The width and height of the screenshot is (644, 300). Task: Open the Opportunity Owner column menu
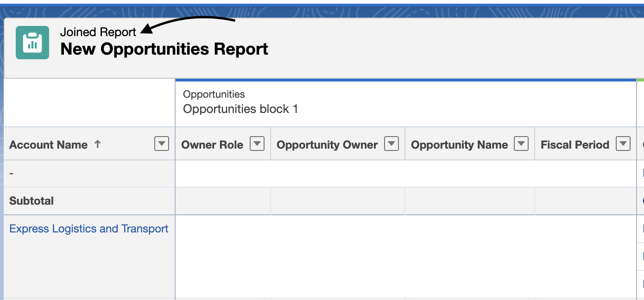point(392,144)
